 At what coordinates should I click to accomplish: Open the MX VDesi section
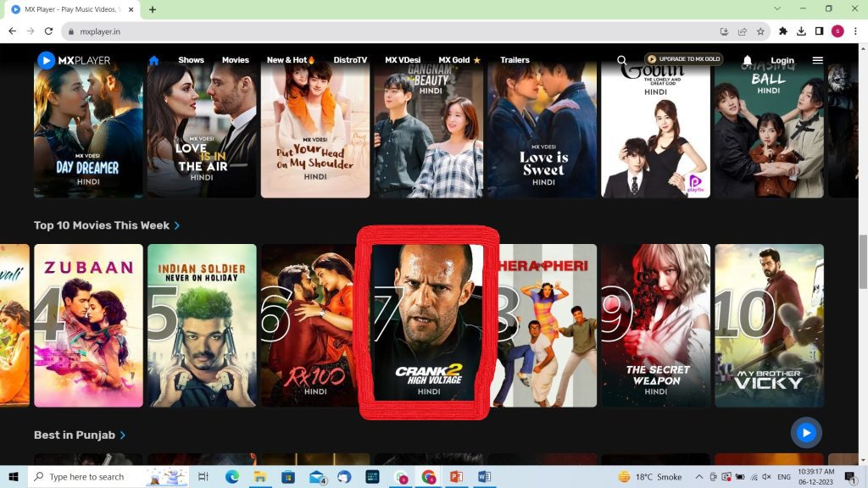click(403, 60)
